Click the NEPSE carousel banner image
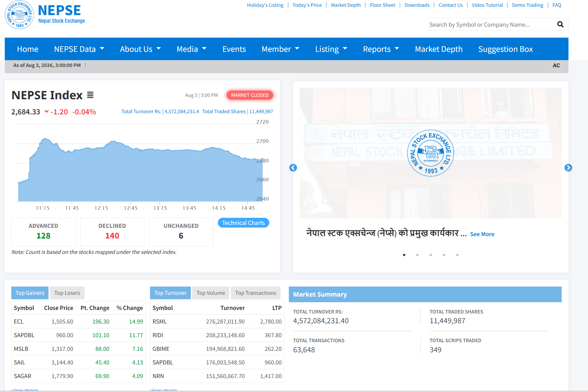The height and width of the screenshot is (392, 588). tap(431, 153)
